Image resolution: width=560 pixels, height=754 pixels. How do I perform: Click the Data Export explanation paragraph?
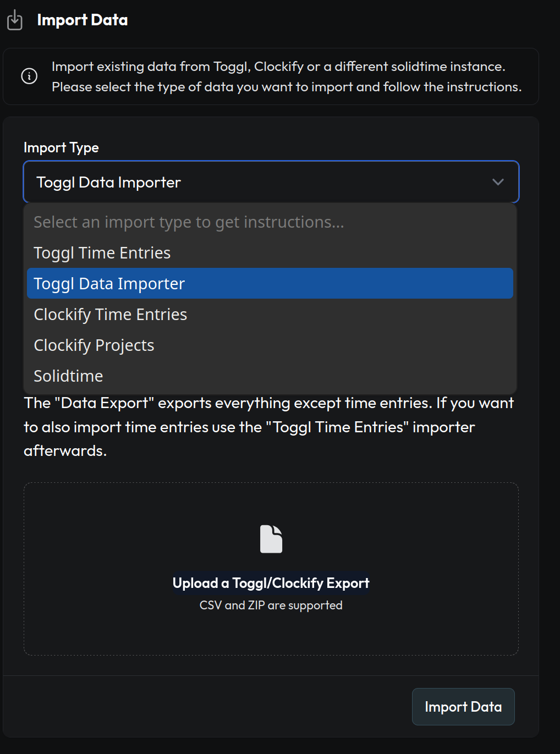[268, 427]
